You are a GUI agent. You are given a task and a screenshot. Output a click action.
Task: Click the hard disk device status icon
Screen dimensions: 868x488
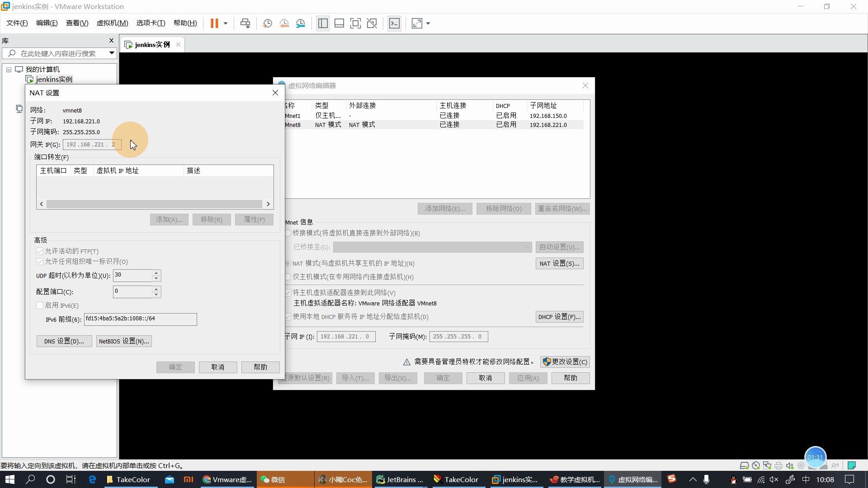pyautogui.click(x=744, y=465)
